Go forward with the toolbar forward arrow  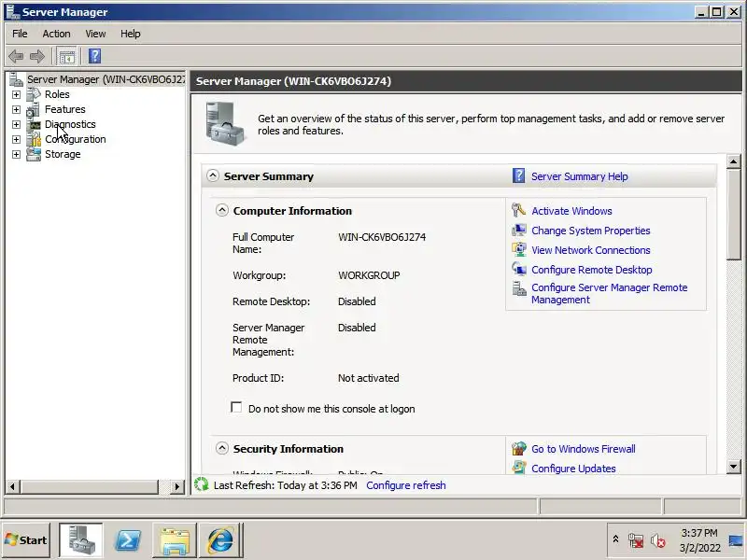click(x=37, y=56)
